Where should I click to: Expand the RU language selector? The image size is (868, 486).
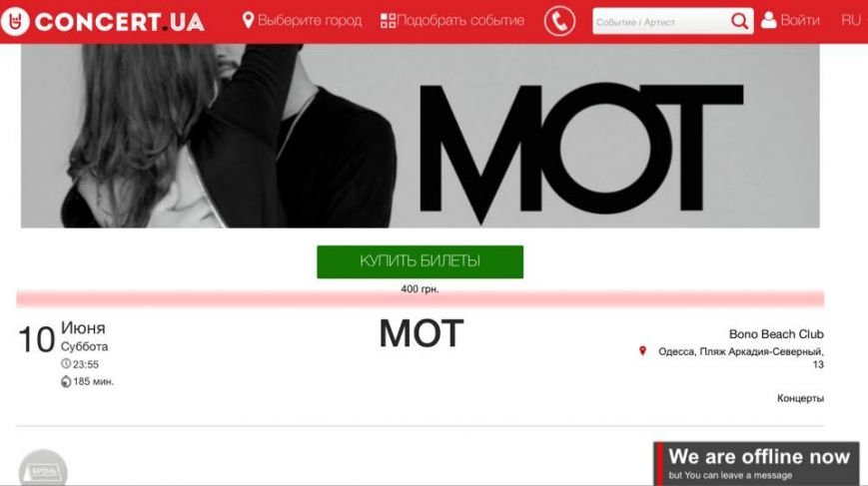[851, 20]
